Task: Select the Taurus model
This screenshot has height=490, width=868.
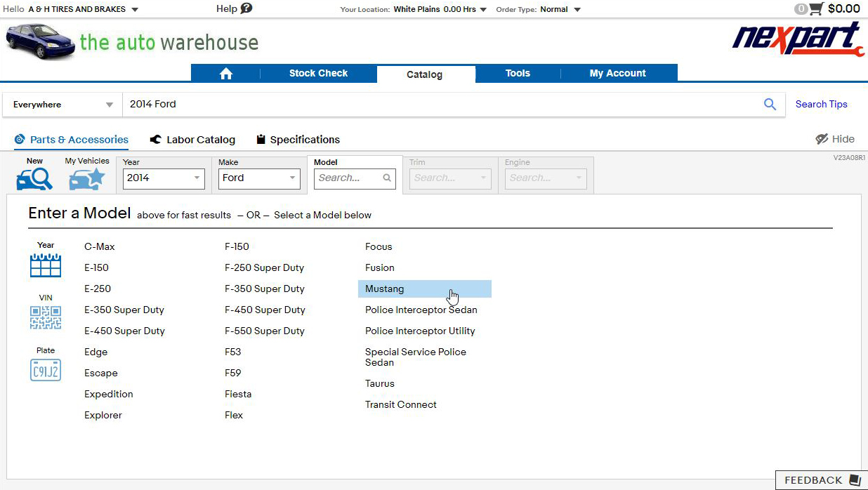Action: point(380,383)
